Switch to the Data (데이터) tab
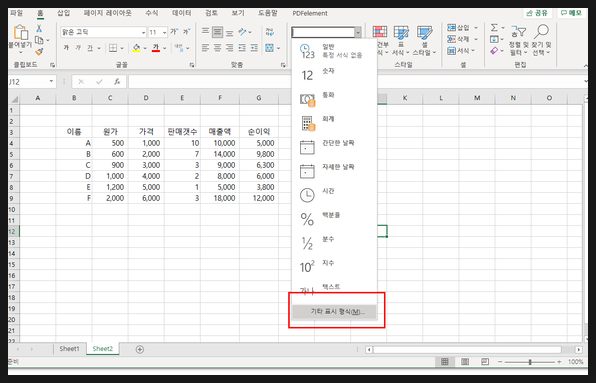 point(182,13)
